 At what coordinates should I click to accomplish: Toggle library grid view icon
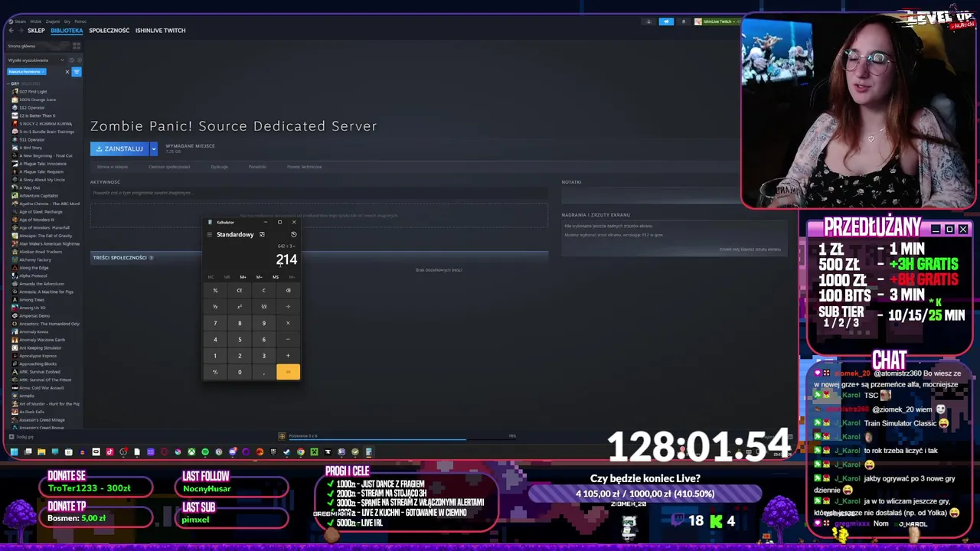coord(77,46)
